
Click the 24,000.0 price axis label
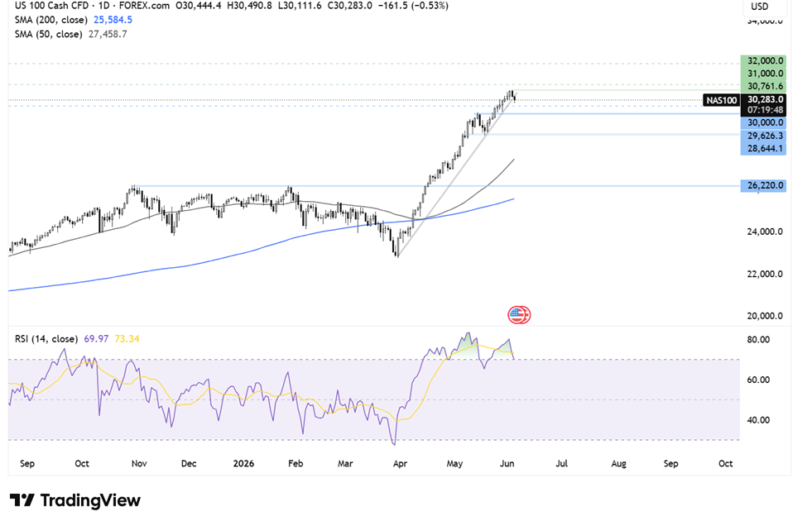[764, 232]
